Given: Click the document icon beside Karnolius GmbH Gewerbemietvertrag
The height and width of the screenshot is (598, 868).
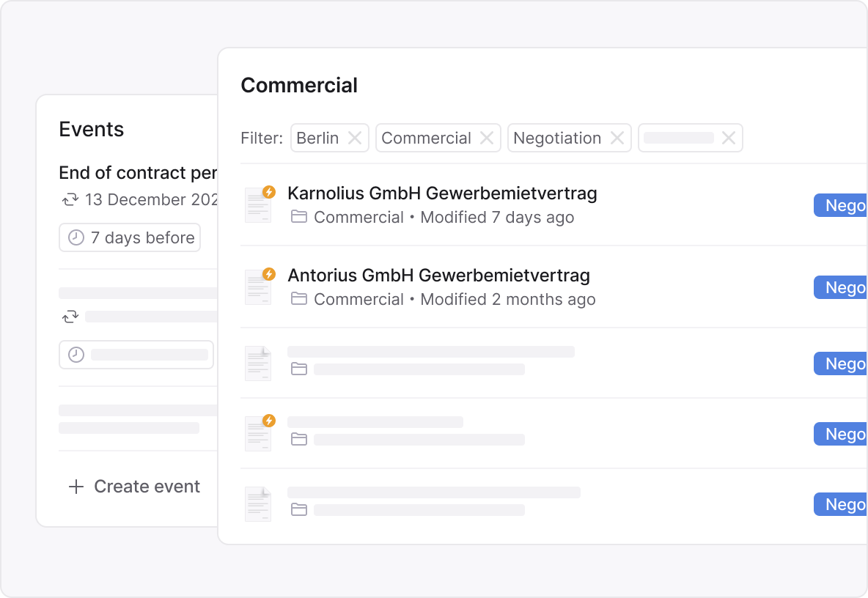Looking at the screenshot, I should [258, 204].
